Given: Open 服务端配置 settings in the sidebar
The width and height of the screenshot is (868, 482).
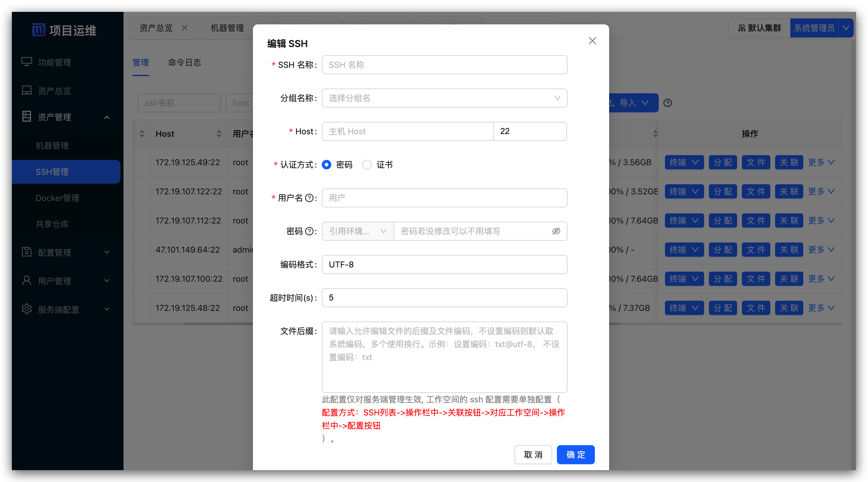Looking at the screenshot, I should (x=58, y=309).
